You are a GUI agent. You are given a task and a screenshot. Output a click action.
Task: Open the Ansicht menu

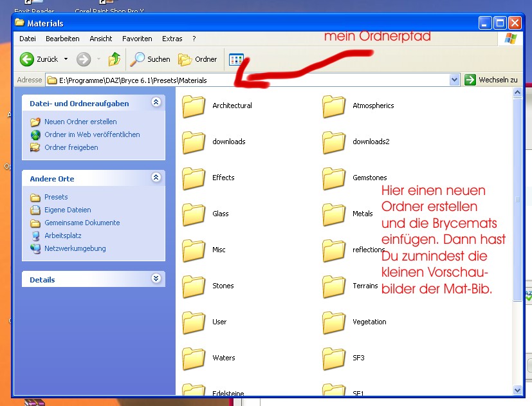tap(101, 39)
